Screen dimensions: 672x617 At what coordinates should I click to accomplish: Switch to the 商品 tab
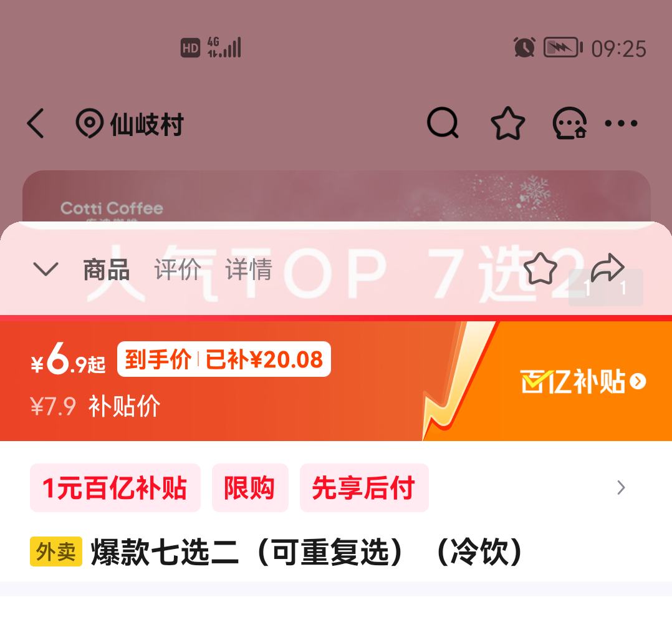tap(106, 270)
